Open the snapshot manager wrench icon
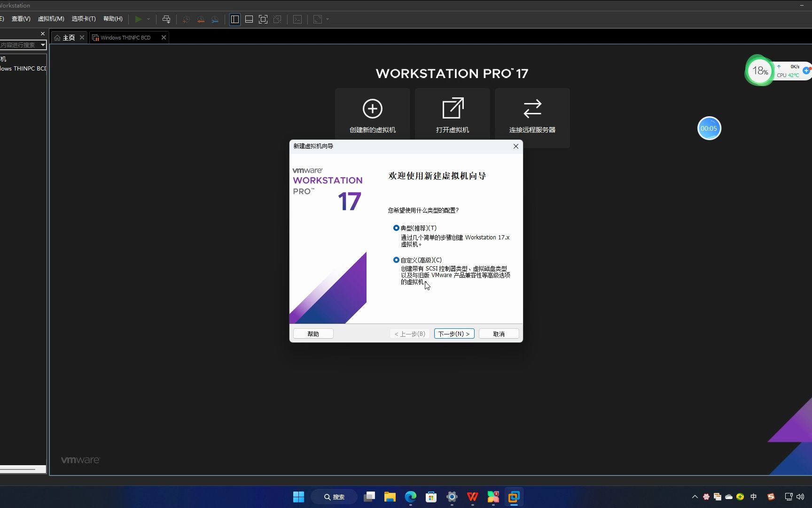Viewport: 812px width, 508px height. click(215, 19)
